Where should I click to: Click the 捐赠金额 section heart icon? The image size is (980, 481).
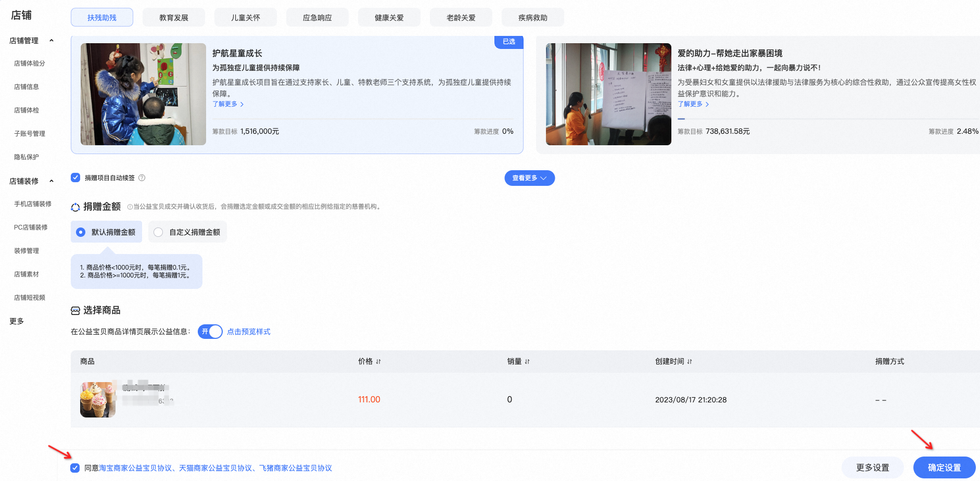pos(75,207)
